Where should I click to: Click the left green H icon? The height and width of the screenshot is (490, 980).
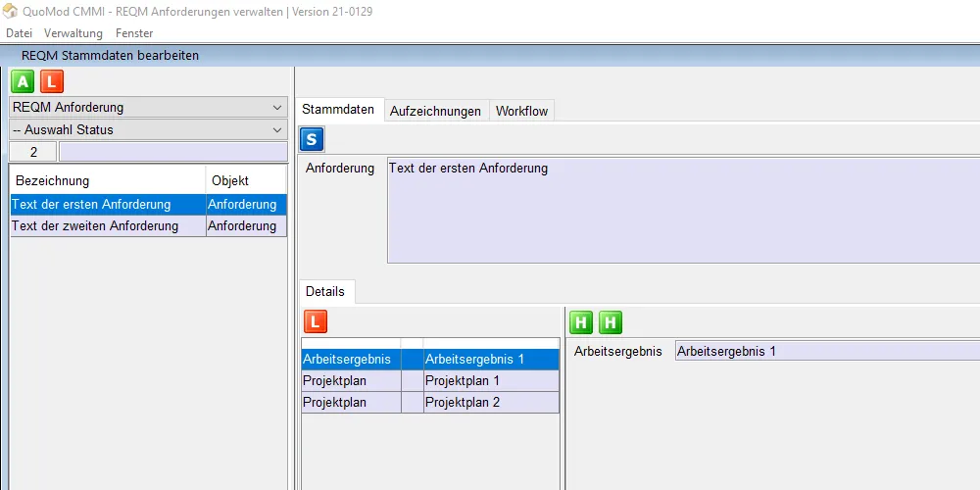(581, 321)
